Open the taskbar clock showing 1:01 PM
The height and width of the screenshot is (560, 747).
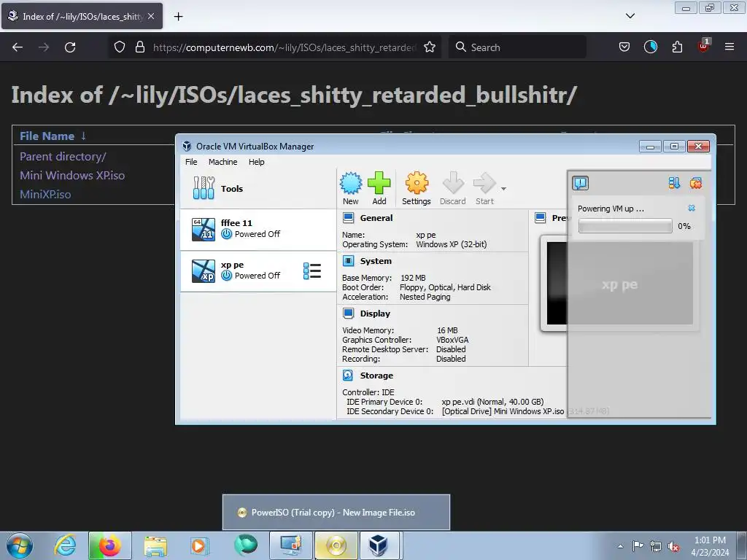click(x=710, y=546)
